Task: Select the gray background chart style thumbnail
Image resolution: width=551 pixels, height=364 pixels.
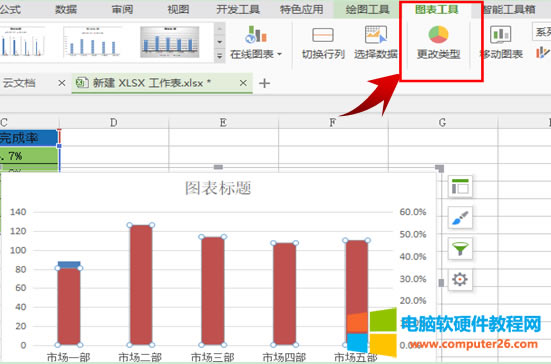Action: [x=170, y=42]
